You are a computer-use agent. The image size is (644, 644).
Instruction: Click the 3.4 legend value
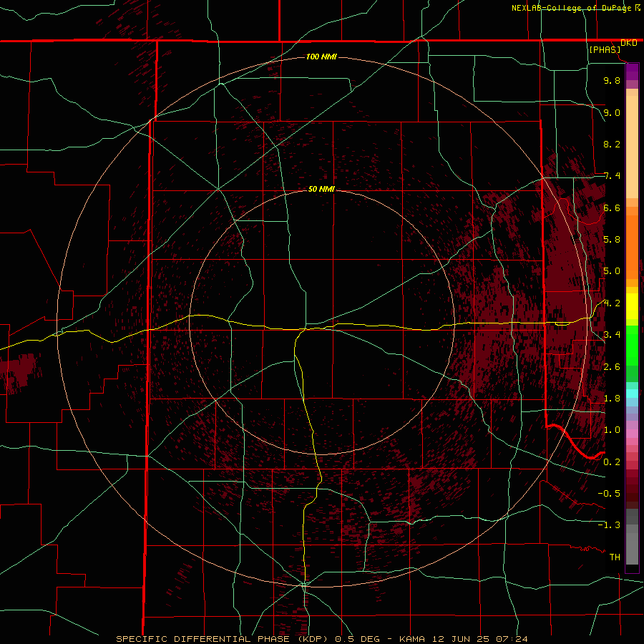tap(612, 335)
